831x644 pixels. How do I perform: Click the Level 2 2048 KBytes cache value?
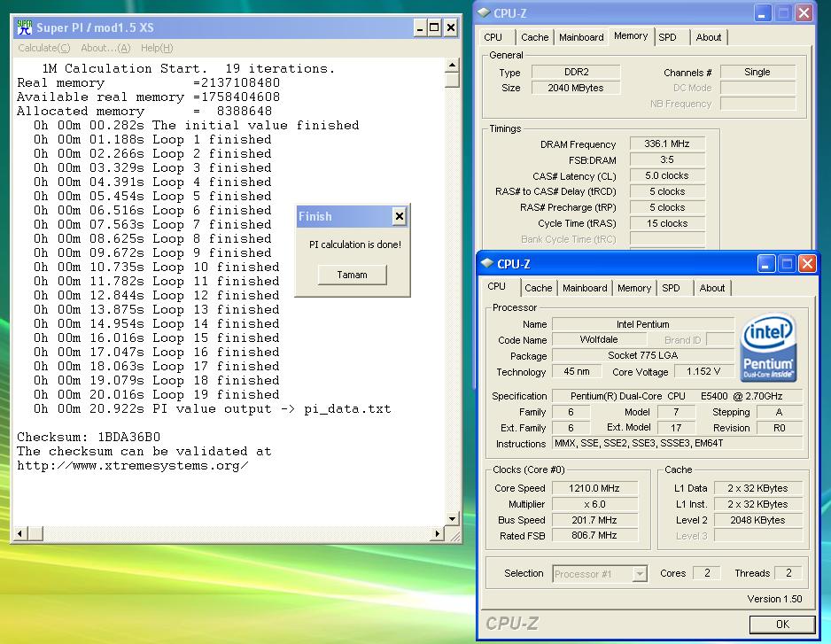(757, 520)
